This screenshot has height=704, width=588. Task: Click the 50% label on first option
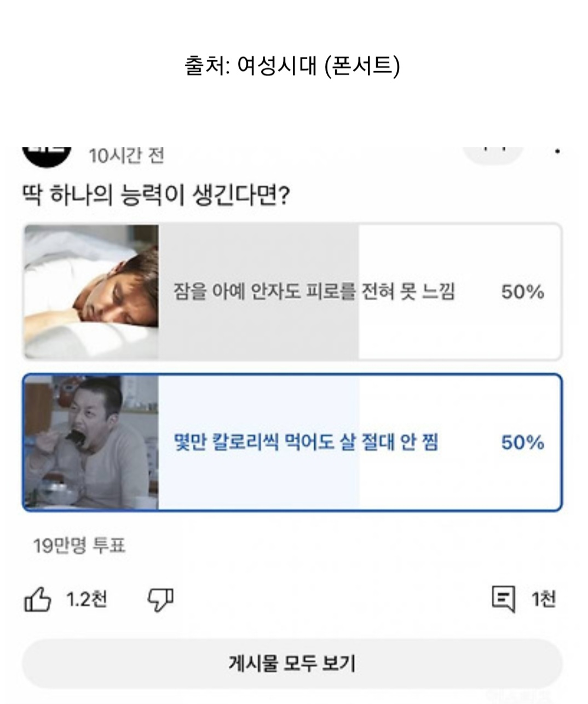coord(522,292)
